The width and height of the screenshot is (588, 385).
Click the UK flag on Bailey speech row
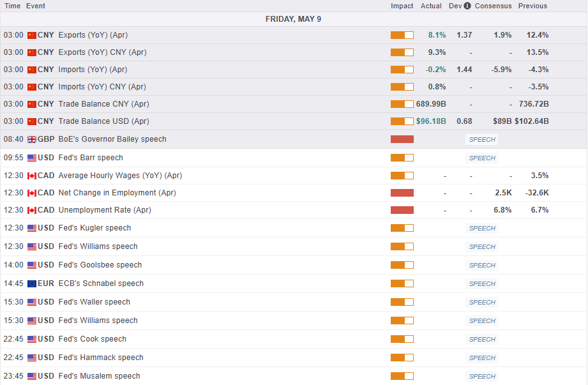32,139
